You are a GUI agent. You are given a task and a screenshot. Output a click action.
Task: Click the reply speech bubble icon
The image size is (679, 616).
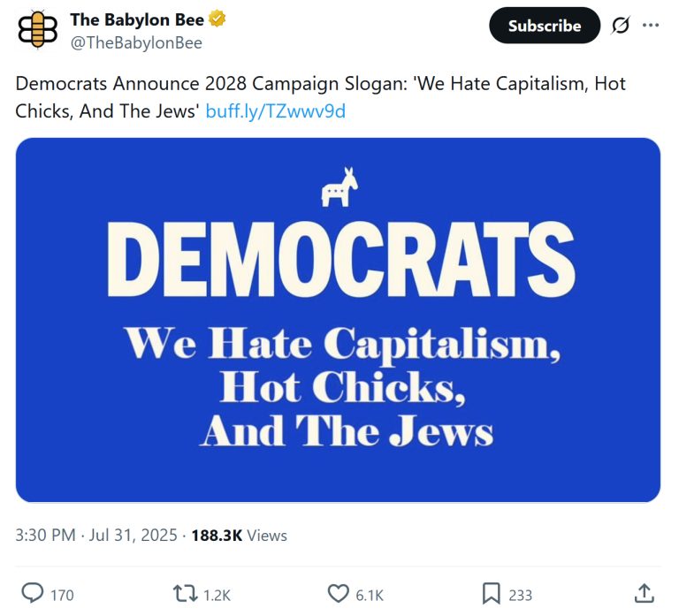32,594
